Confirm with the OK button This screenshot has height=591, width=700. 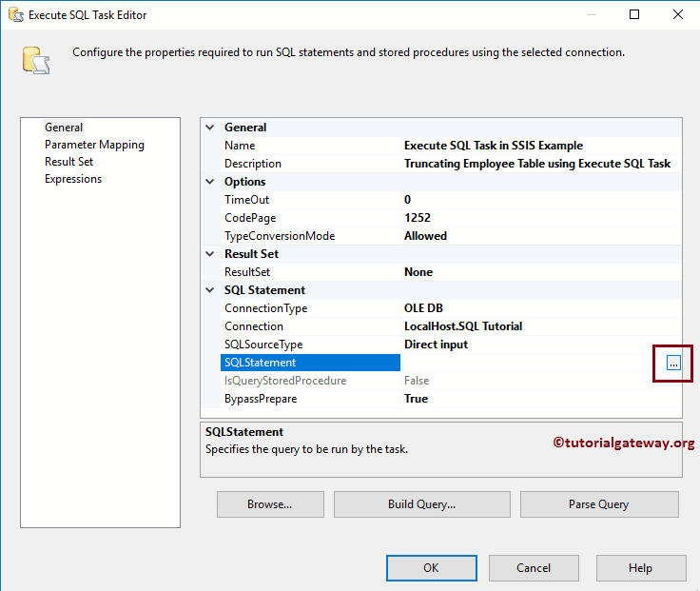[431, 568]
